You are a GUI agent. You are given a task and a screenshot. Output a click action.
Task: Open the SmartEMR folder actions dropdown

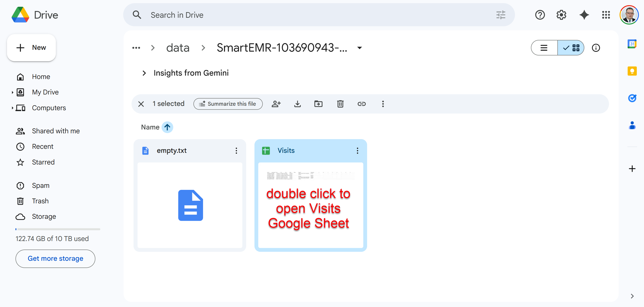click(x=359, y=48)
